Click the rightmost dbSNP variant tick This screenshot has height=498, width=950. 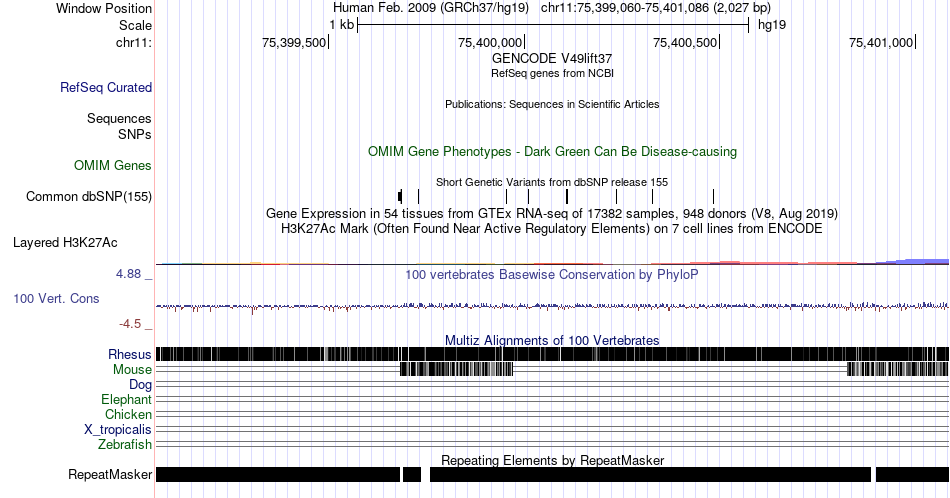[x=714, y=196]
